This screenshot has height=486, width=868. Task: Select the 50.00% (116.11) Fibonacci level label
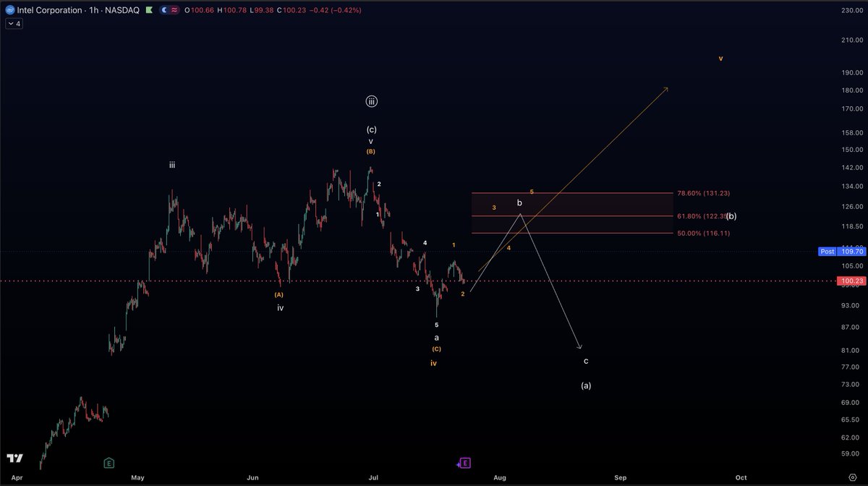[703, 233]
